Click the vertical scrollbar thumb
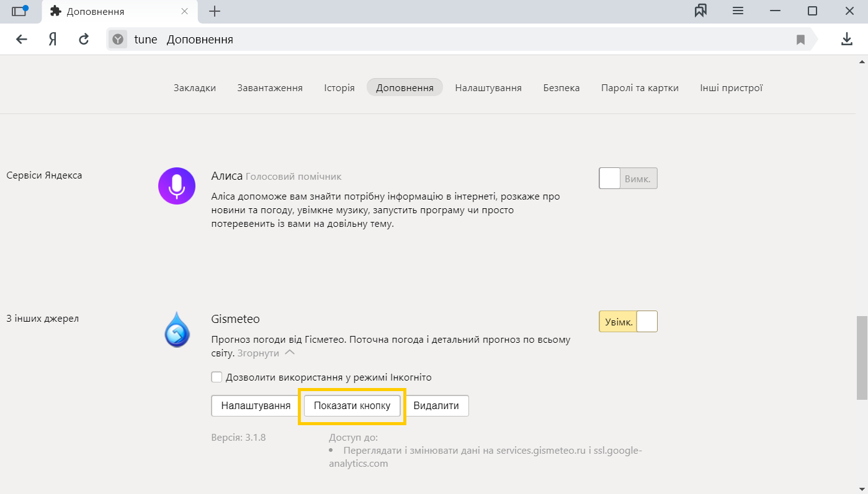The height and width of the screenshot is (494, 868). click(x=862, y=358)
